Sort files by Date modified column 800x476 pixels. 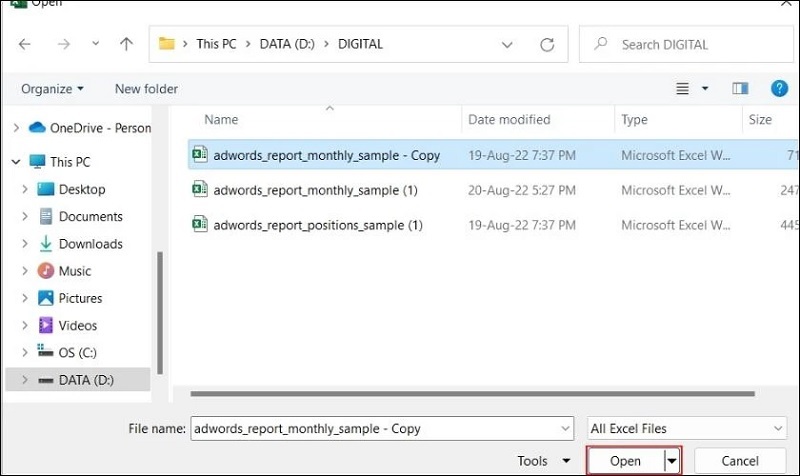(x=509, y=120)
